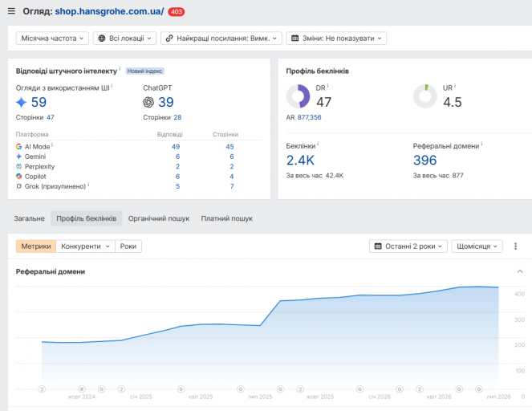The height and width of the screenshot is (411, 532).
Task: Click the ChatGPT logo icon
Action: [x=148, y=102]
